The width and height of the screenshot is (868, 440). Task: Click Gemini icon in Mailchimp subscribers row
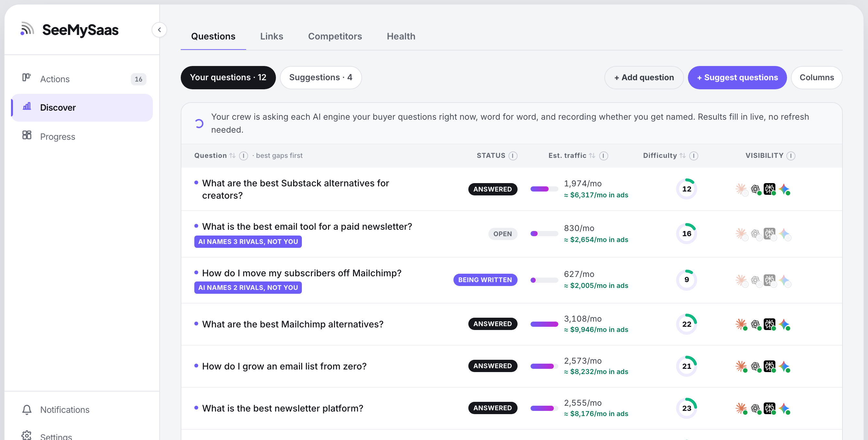pos(784,280)
